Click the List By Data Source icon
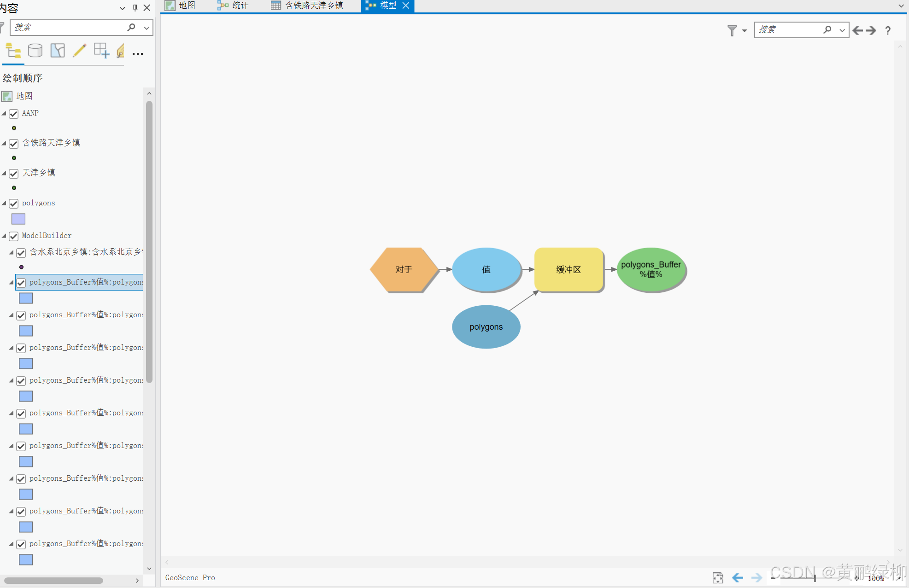The width and height of the screenshot is (909, 588). (x=35, y=51)
